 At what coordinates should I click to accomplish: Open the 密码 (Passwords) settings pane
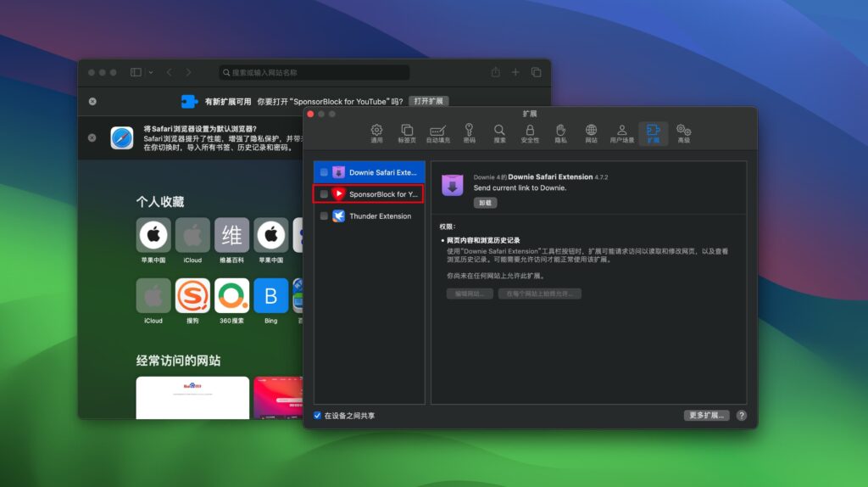pyautogui.click(x=469, y=133)
